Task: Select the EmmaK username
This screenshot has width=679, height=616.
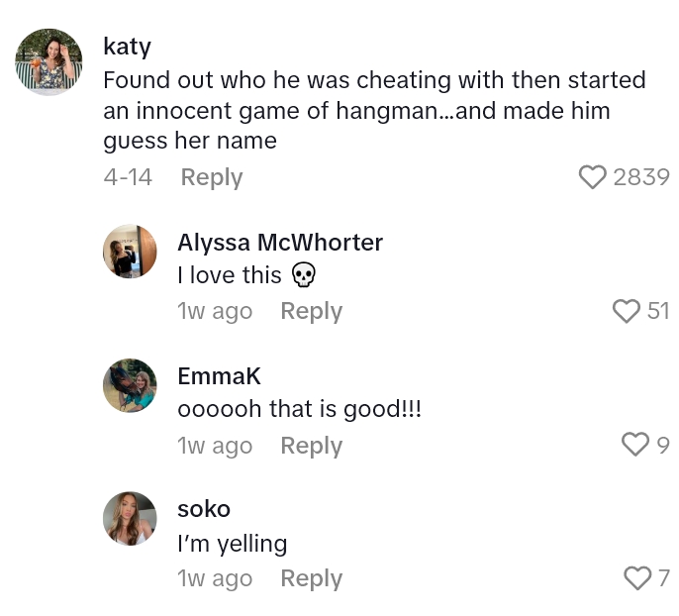Action: pos(219,375)
